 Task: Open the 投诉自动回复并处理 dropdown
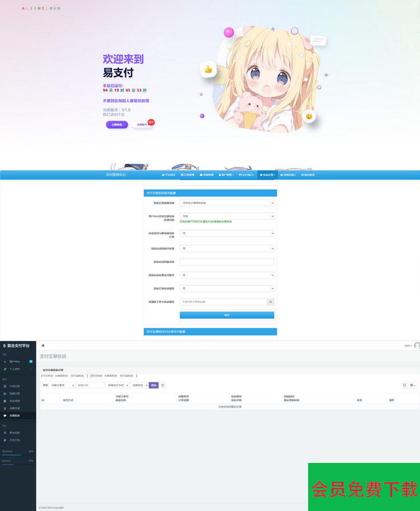pyautogui.click(x=227, y=249)
